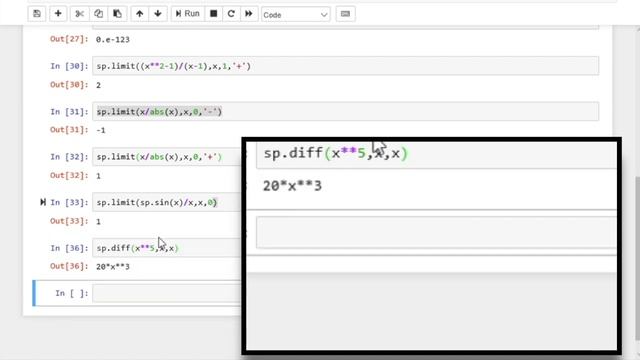Image resolution: width=640 pixels, height=360 pixels.
Task: Click the zoomed 20*x**3 output text
Action: pyautogui.click(x=292, y=186)
